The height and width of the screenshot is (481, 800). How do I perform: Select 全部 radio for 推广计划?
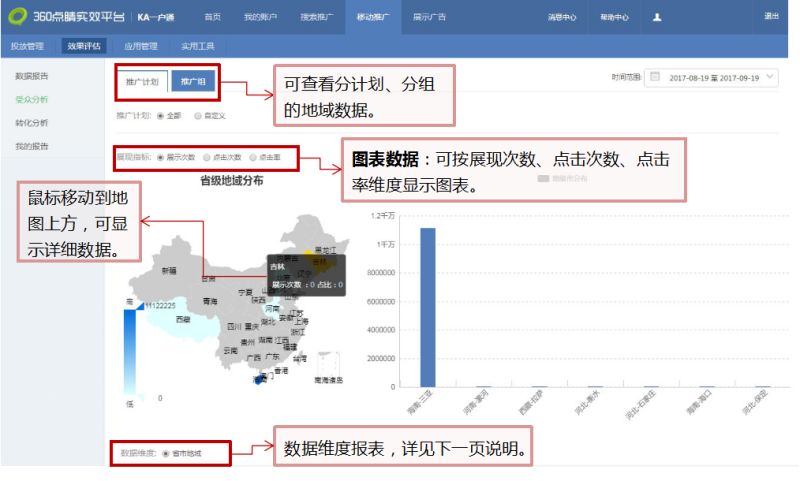161,116
